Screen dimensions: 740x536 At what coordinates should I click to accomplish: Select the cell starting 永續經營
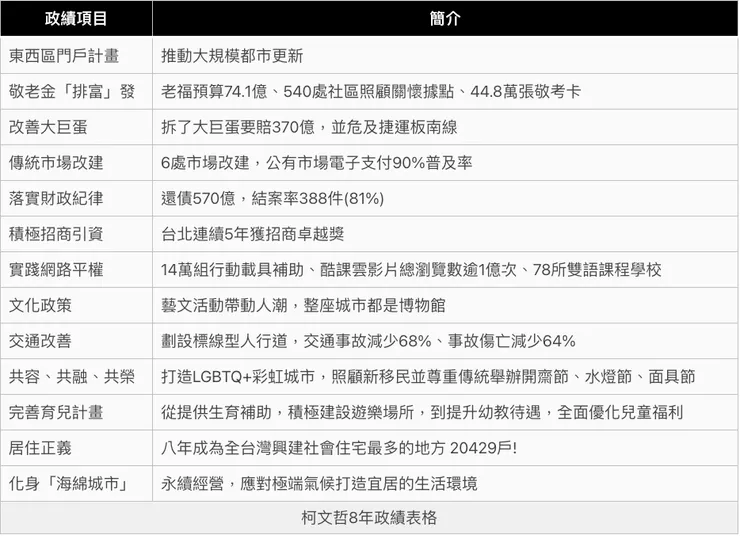(445, 484)
